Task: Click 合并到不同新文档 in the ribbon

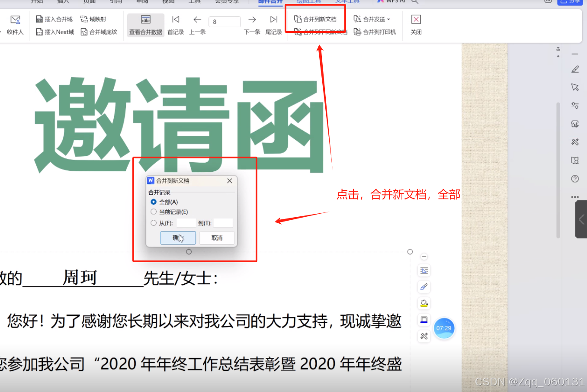Action: click(x=321, y=32)
